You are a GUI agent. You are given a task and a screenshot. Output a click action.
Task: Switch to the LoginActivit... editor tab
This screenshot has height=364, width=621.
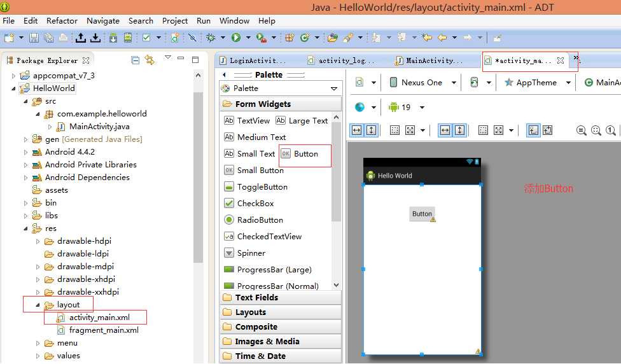pos(253,60)
